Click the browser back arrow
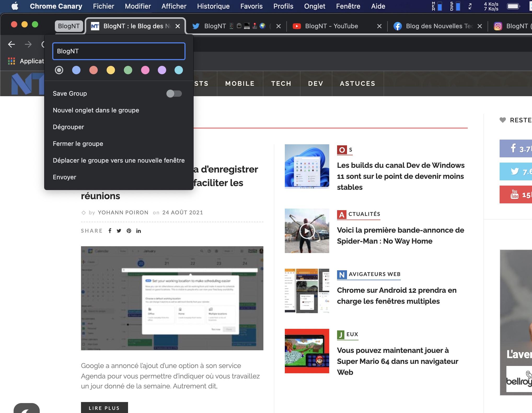The height and width of the screenshot is (413, 532). 11,44
